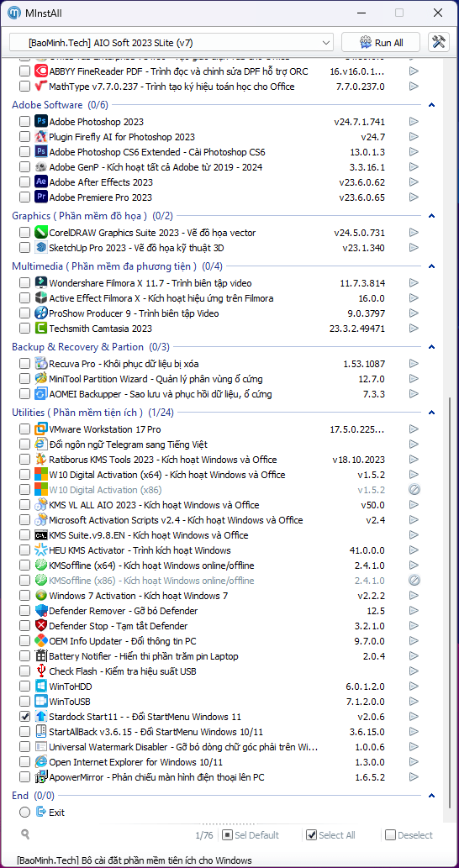Image resolution: width=459 pixels, height=868 pixels.
Task: Click the Check Flash USB icon
Action: coord(41,671)
